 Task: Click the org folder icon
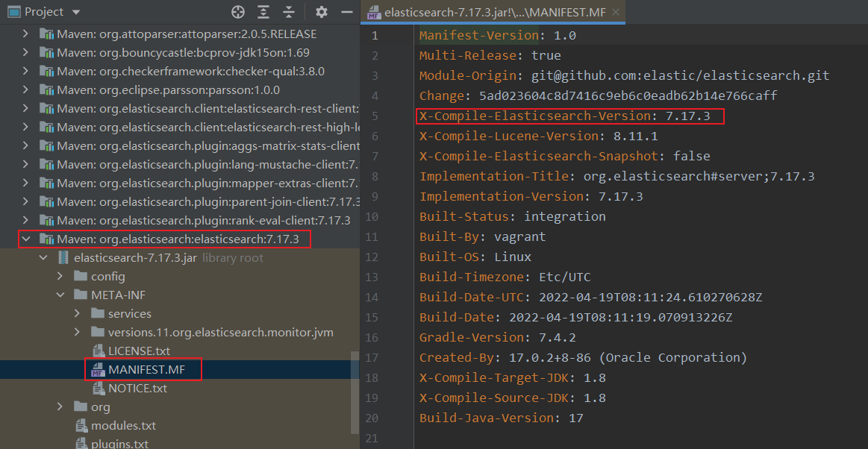click(81, 407)
